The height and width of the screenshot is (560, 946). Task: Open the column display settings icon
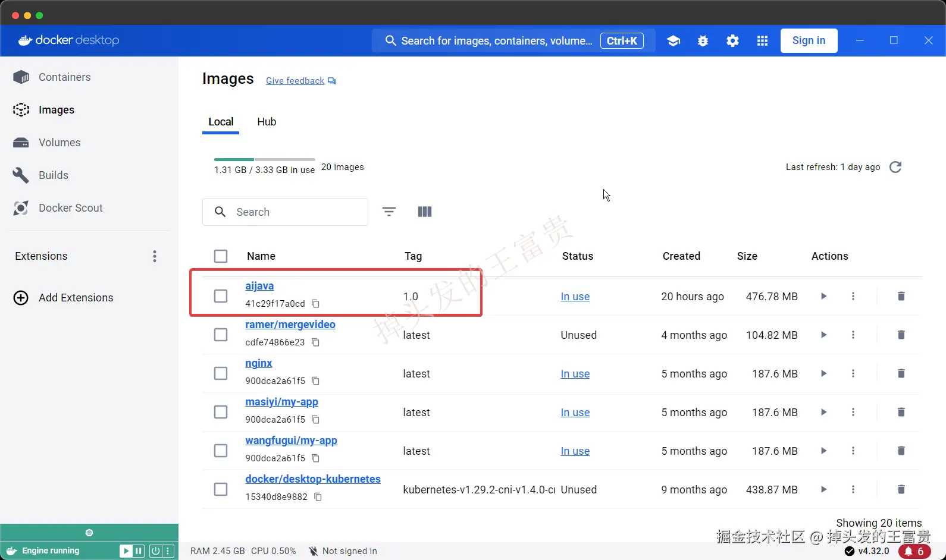(425, 212)
